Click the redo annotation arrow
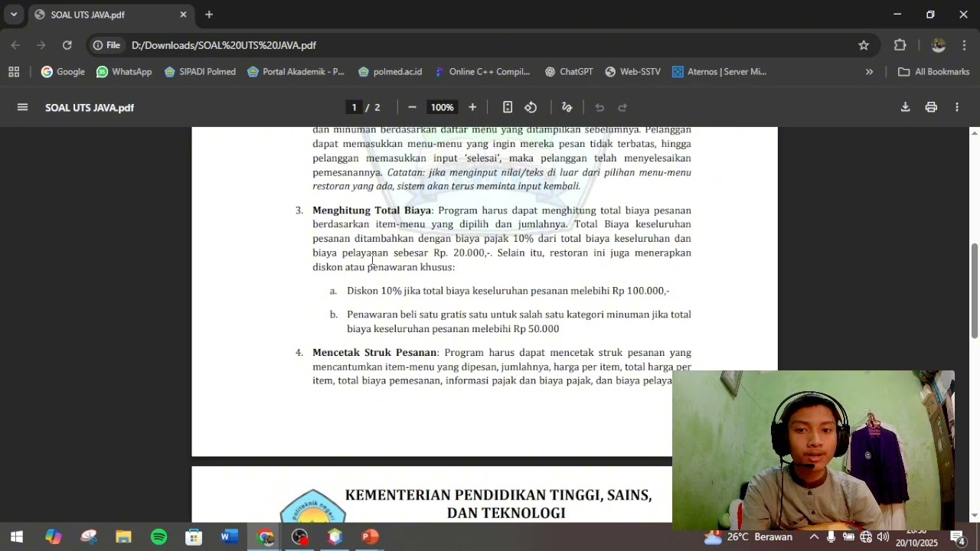Image resolution: width=980 pixels, height=551 pixels. click(x=622, y=107)
